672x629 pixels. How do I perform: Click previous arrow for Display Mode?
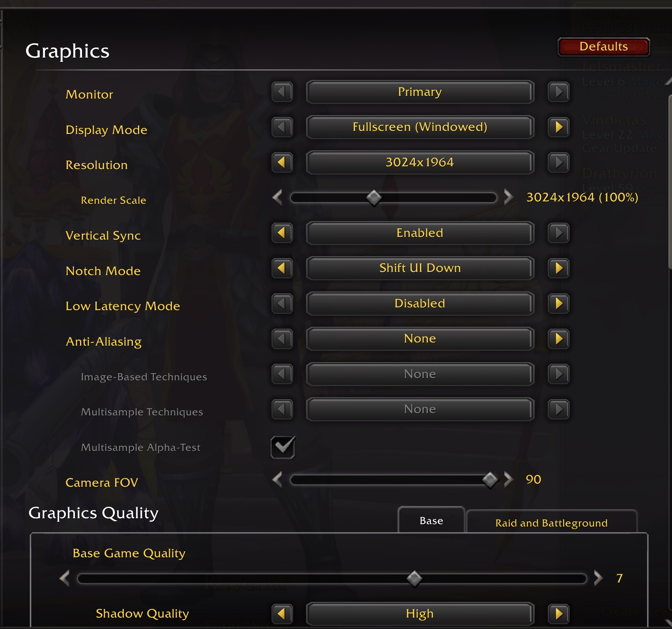[x=282, y=127]
